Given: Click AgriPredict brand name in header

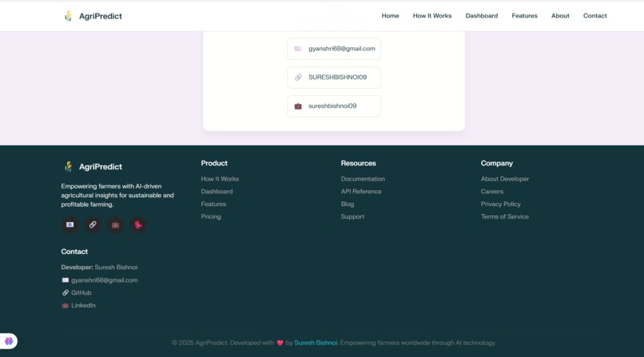Looking at the screenshot, I should [101, 16].
